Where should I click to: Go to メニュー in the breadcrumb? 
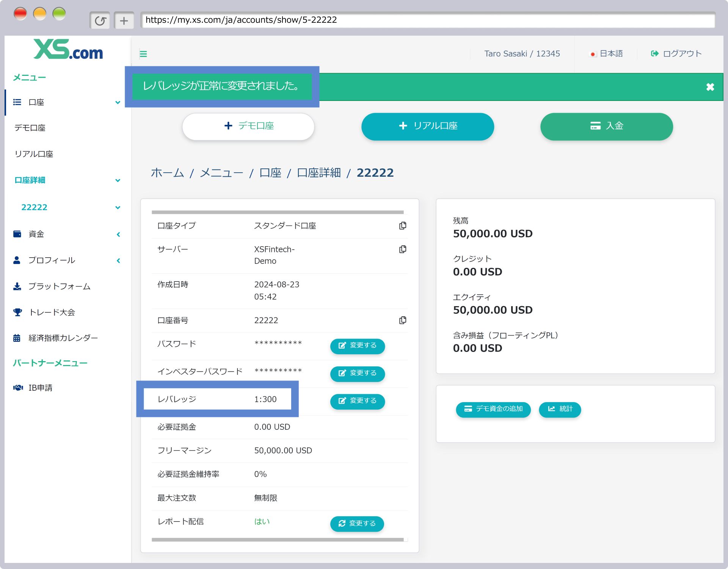coord(221,173)
